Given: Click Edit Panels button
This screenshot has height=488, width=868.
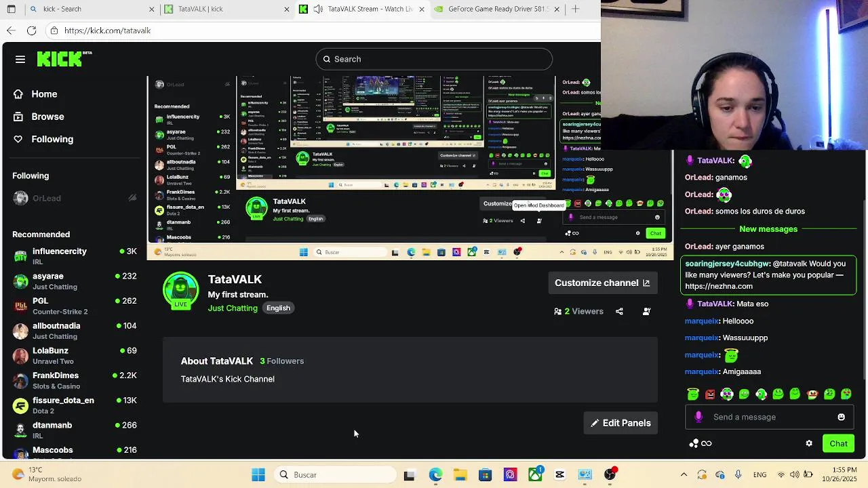Looking at the screenshot, I should click(620, 423).
